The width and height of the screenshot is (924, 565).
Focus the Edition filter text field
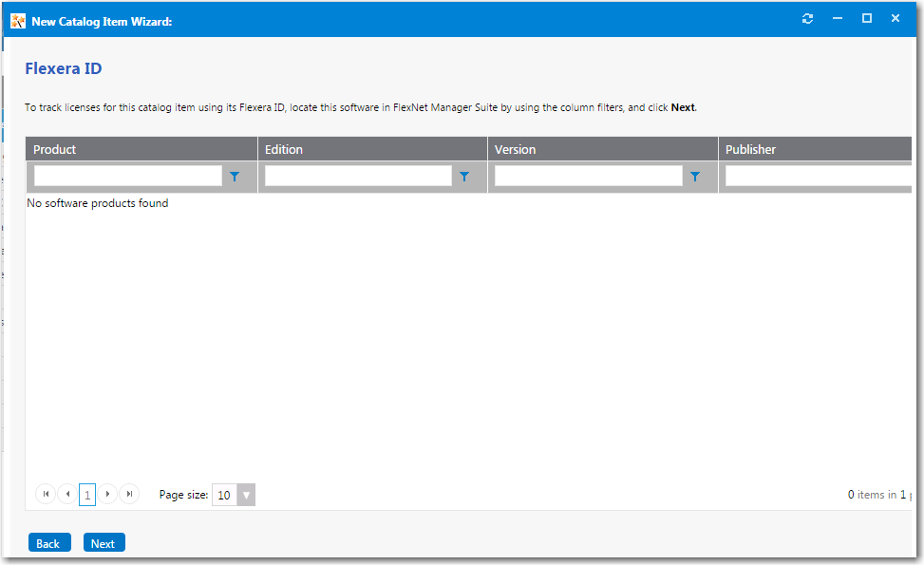point(358,177)
